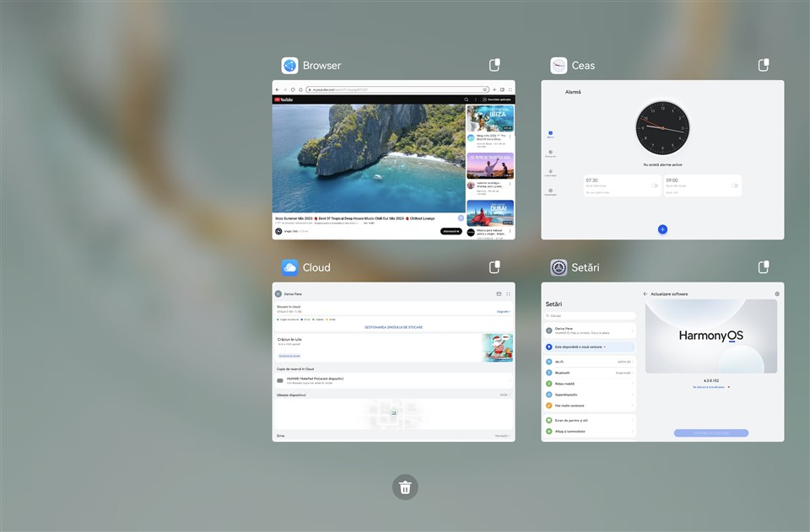The image size is (810, 532).
Task: Open split-screen for the Browser card
Action: [x=495, y=66]
